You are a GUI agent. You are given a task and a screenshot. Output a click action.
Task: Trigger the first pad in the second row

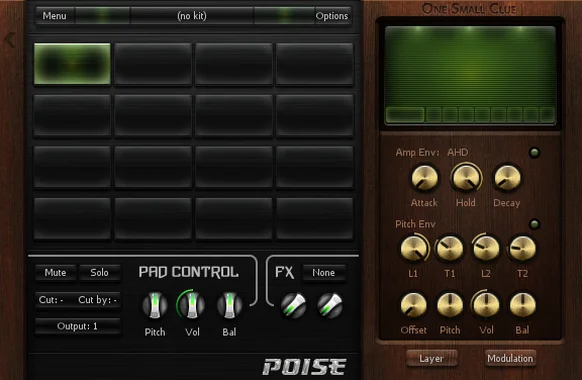coord(72,115)
